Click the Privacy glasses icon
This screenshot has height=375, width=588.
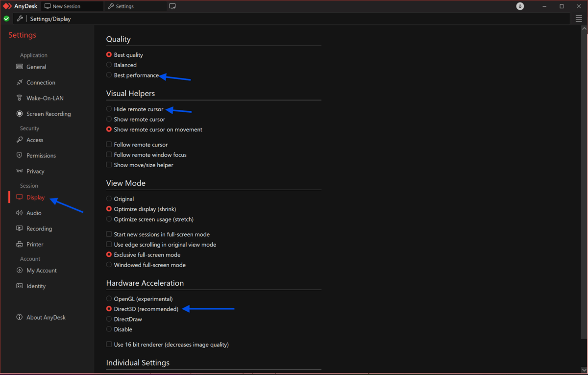(x=20, y=171)
